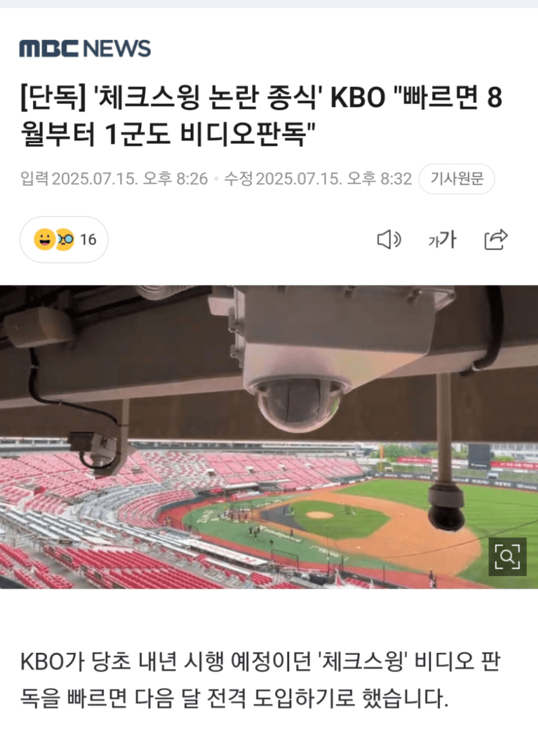Share the article via share icon
Screen dimensions: 538x756
[x=496, y=239]
